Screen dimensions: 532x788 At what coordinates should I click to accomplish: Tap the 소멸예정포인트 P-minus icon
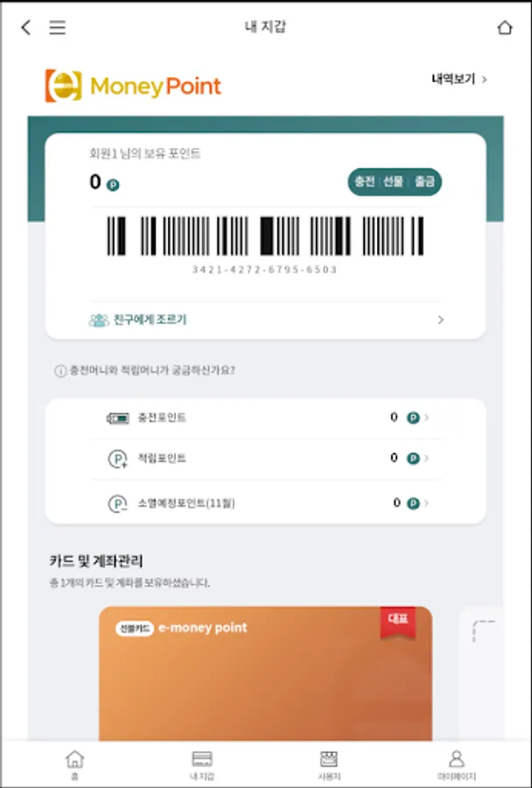[x=118, y=503]
